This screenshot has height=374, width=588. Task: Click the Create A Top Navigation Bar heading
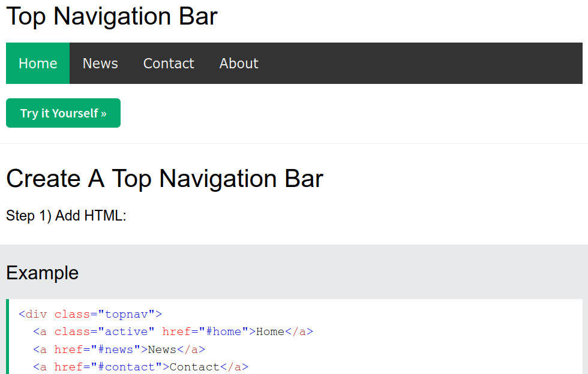tap(164, 179)
